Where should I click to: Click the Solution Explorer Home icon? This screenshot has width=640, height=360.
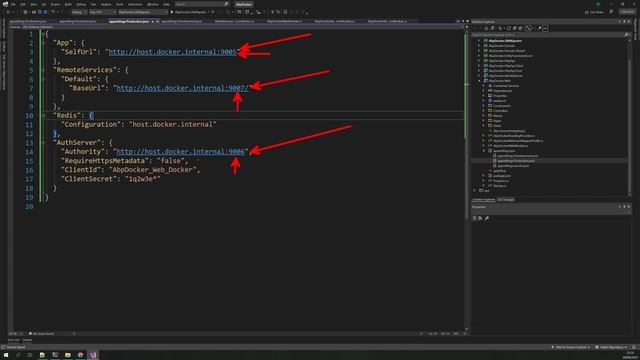tap(486, 28)
